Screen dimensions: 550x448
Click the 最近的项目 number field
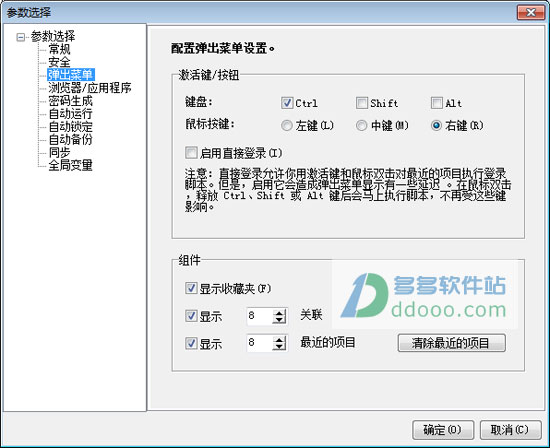tap(260, 343)
